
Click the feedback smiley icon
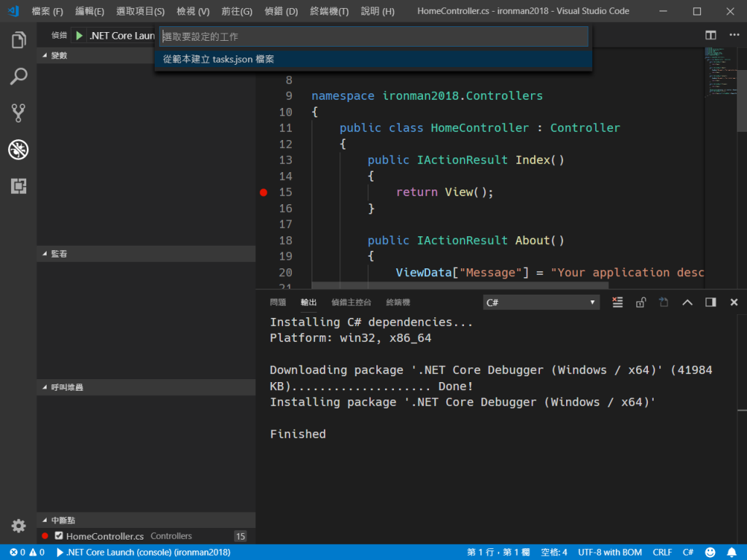(710, 553)
